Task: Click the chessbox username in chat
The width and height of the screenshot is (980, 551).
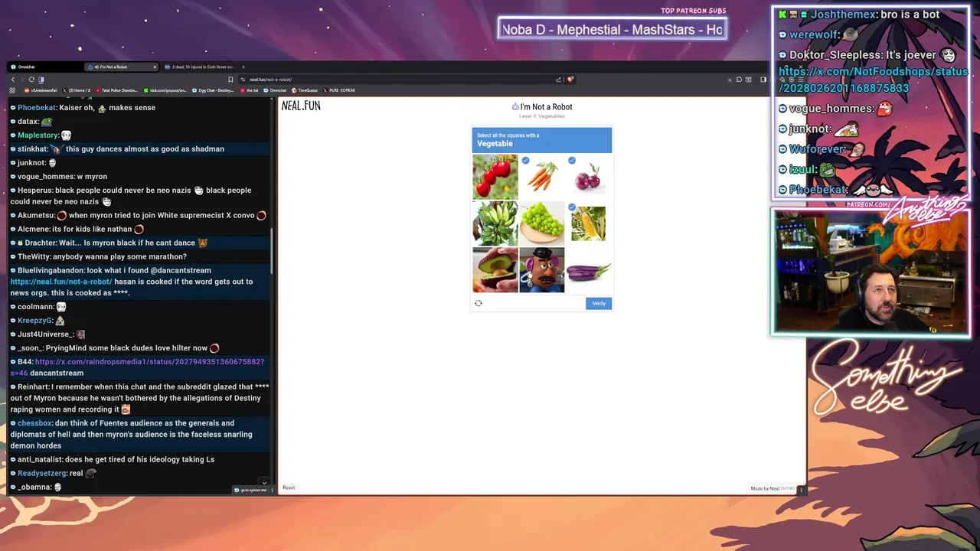Action: coord(35,423)
